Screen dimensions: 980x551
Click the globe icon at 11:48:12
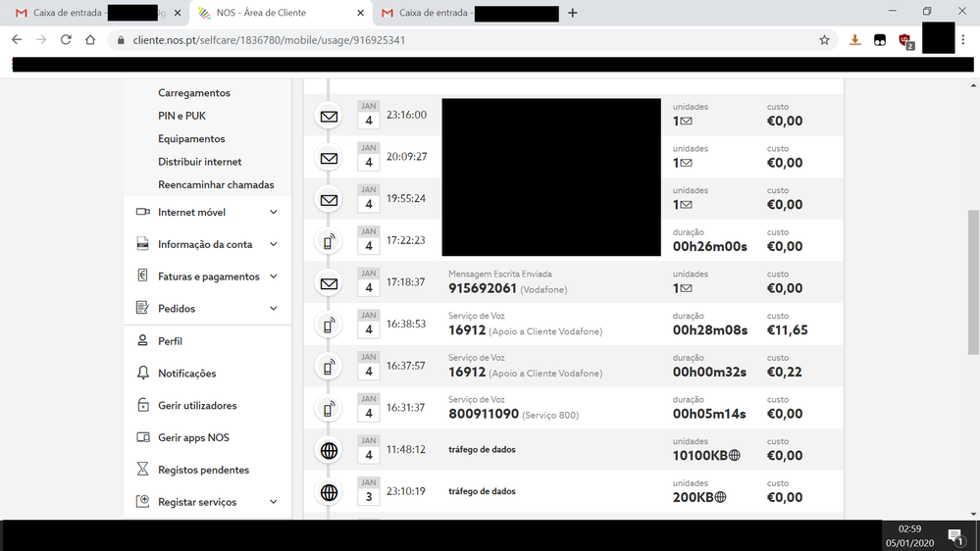[329, 451]
